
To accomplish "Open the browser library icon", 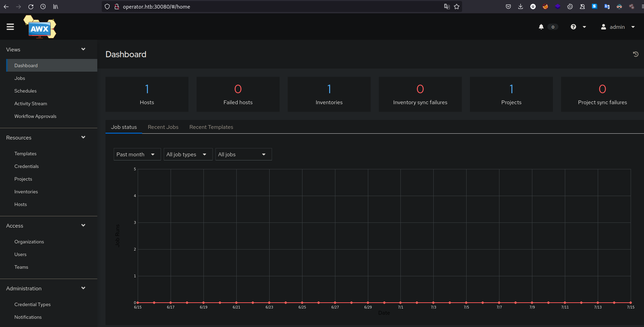I will click(55, 7).
